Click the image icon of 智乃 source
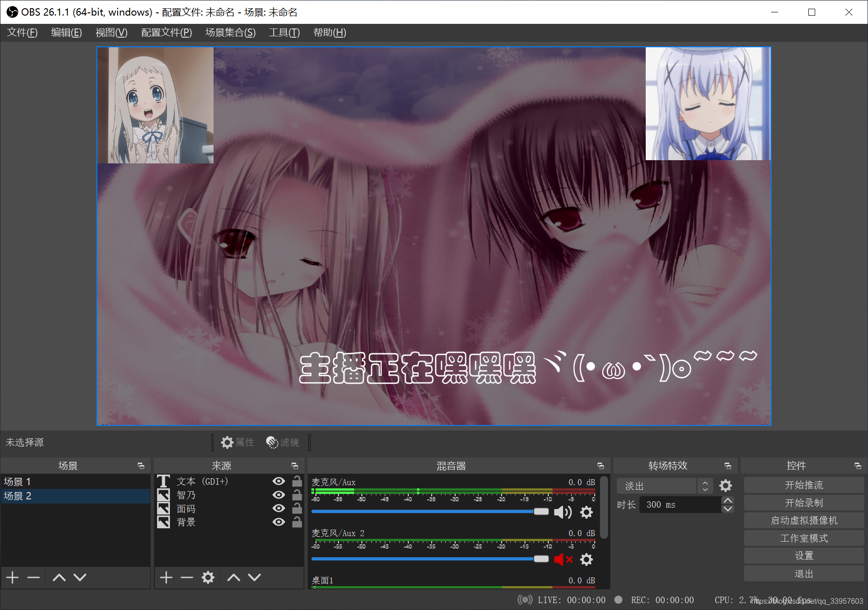This screenshot has width=868, height=610. (x=163, y=495)
